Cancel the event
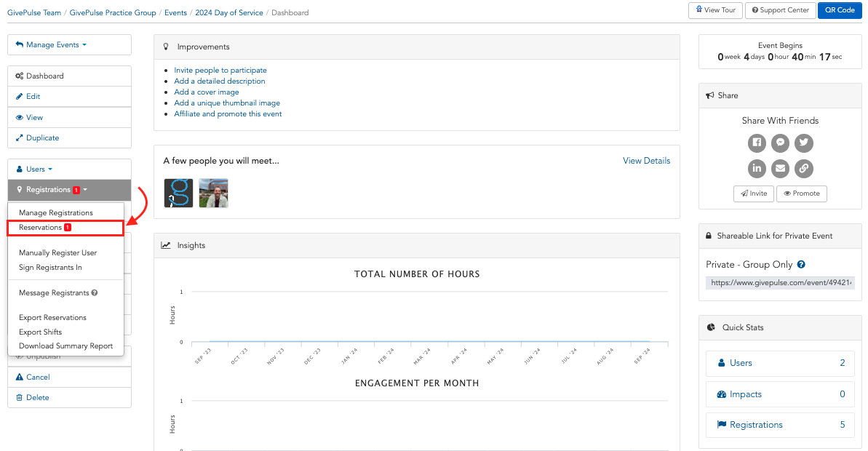Screen dimensions: 868x451 pos(69,377)
